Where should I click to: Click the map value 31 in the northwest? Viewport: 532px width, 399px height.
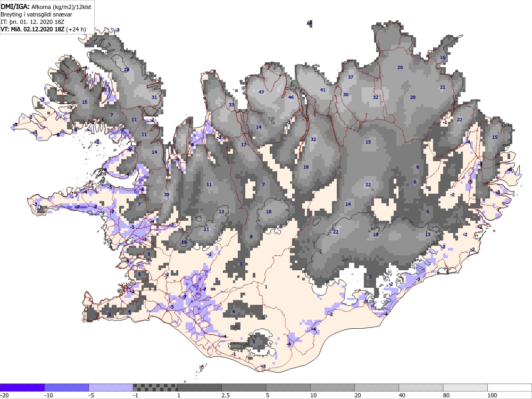point(154,97)
